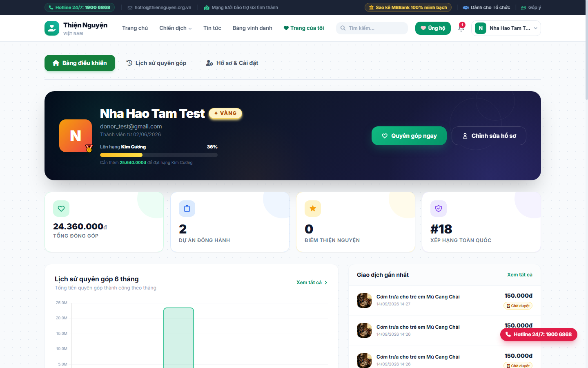Screen dimensions: 588x368
Task: Click the user avatar N in header
Action: [481, 28]
